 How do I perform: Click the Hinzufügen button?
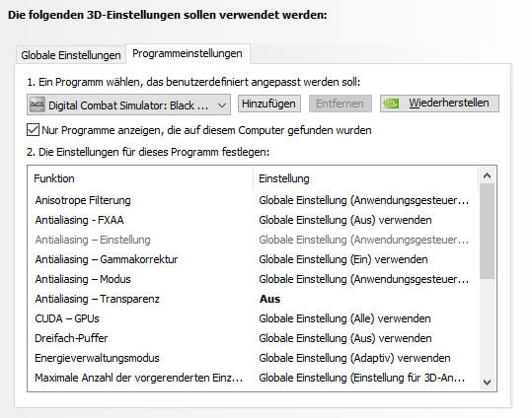pyautogui.click(x=268, y=104)
